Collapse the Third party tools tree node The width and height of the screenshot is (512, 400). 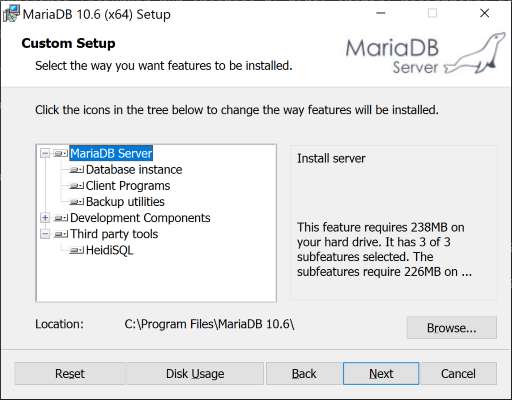click(45, 234)
